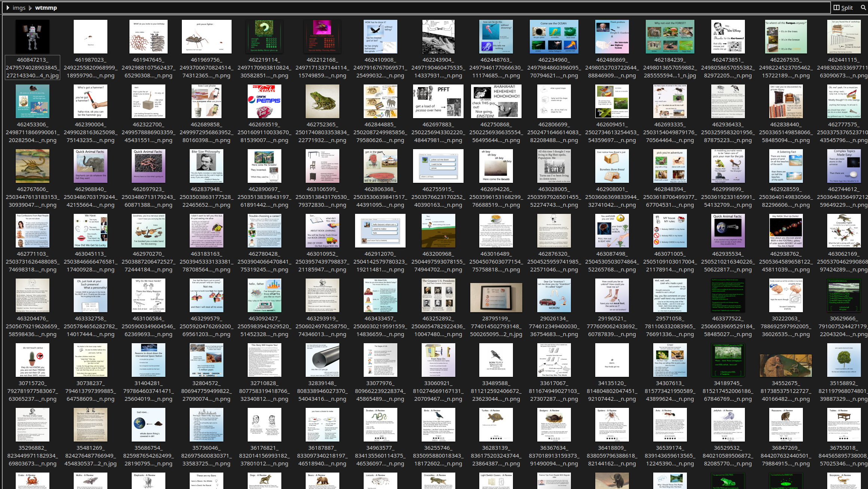This screenshot has height=489, width=868.
Task: Click filename starting 462243904_
Action: (438, 68)
